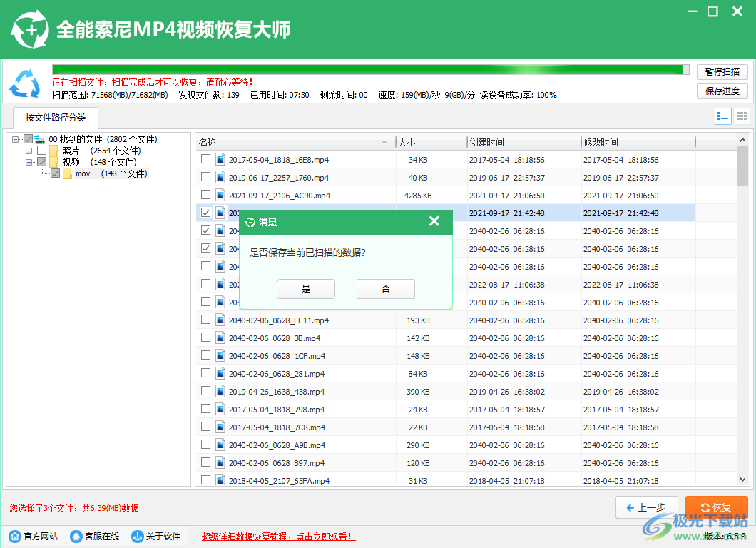Screen dimensions: 756x548
Task: Select file name 2018-04-05_2107_65FA.mp4
Action: (x=279, y=481)
